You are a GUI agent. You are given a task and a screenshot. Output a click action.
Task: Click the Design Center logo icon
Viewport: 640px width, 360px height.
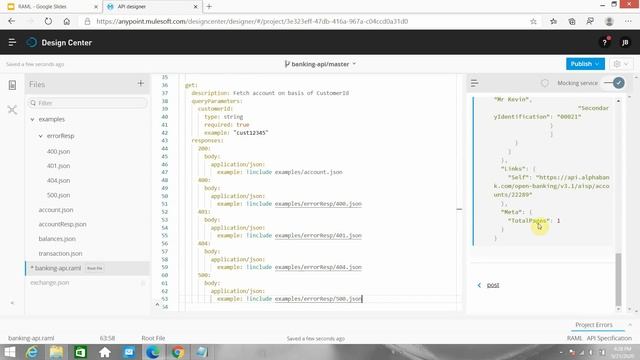point(31,42)
